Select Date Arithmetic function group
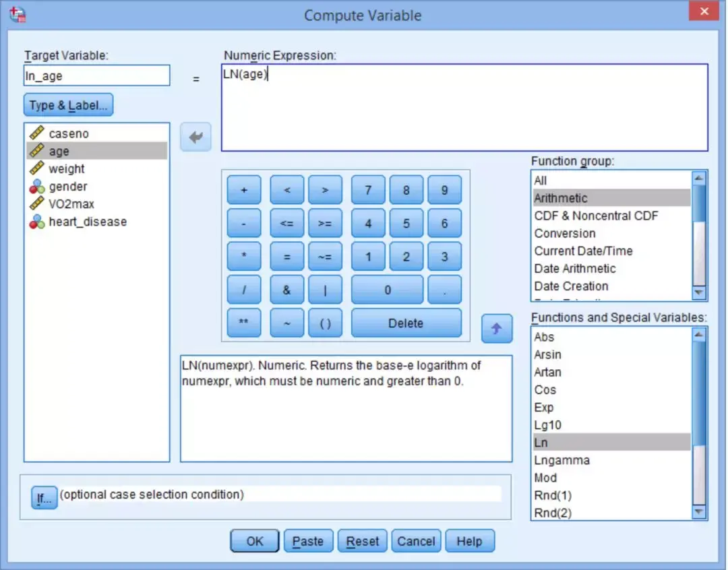This screenshot has height=570, width=728. click(x=611, y=269)
